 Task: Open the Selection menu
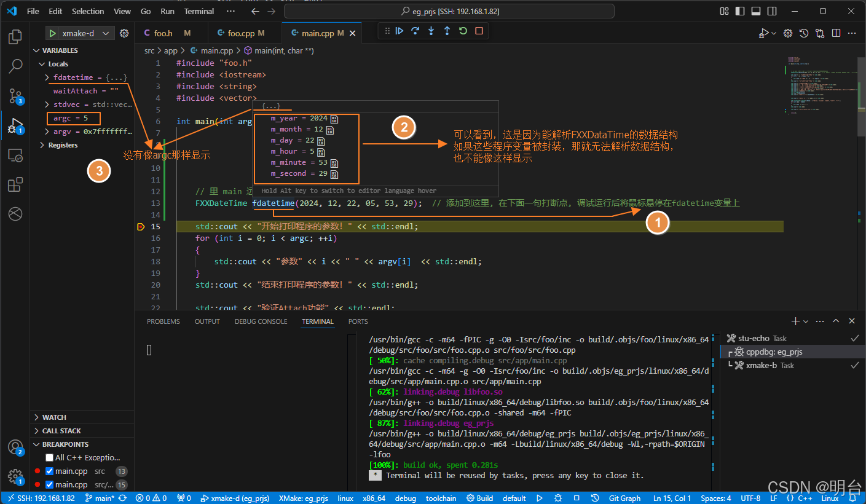(x=88, y=11)
